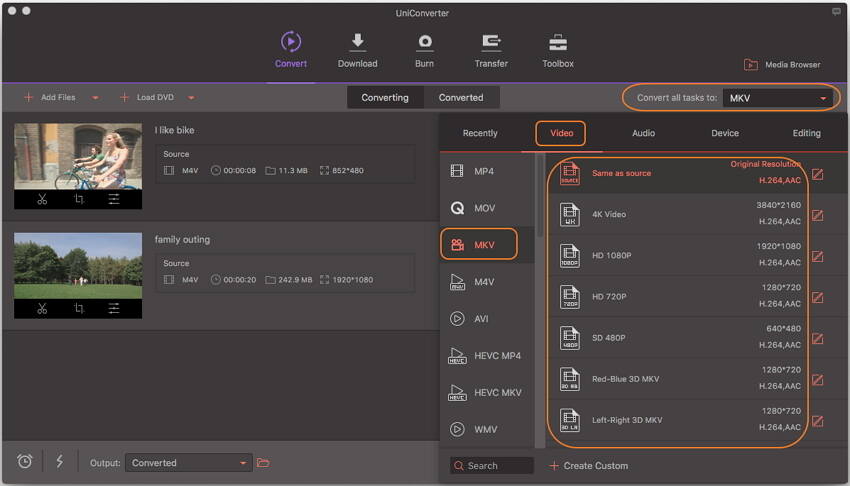Edit the SD 480P preset settings

[x=817, y=339]
